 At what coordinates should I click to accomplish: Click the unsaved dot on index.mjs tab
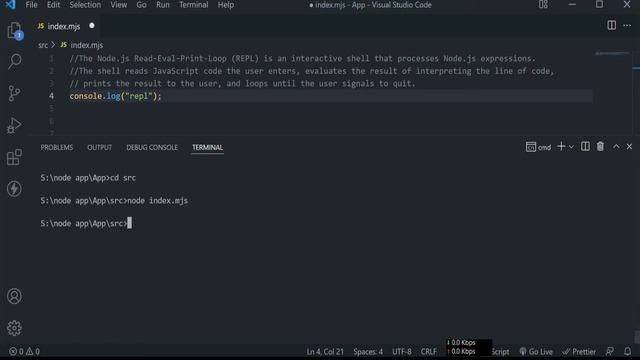pos(92,26)
